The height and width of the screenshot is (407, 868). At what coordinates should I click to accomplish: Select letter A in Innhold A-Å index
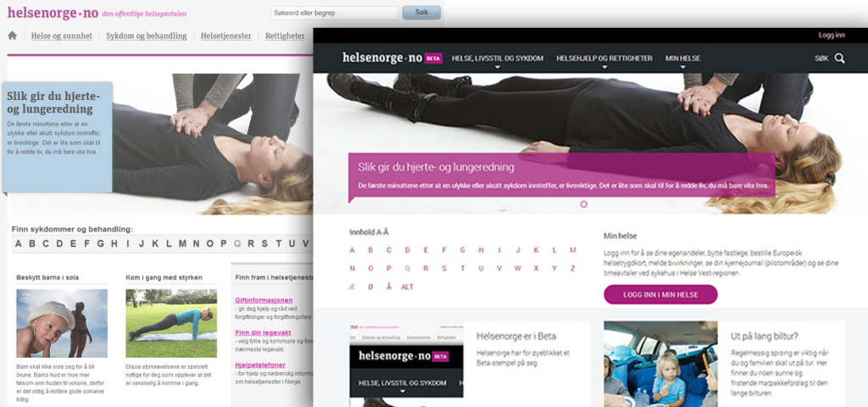coord(353,250)
